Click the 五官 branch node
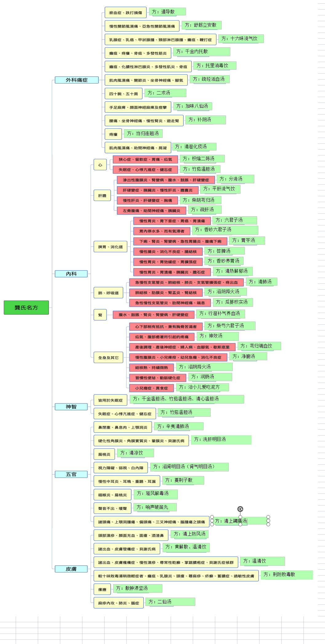 click(x=71, y=474)
